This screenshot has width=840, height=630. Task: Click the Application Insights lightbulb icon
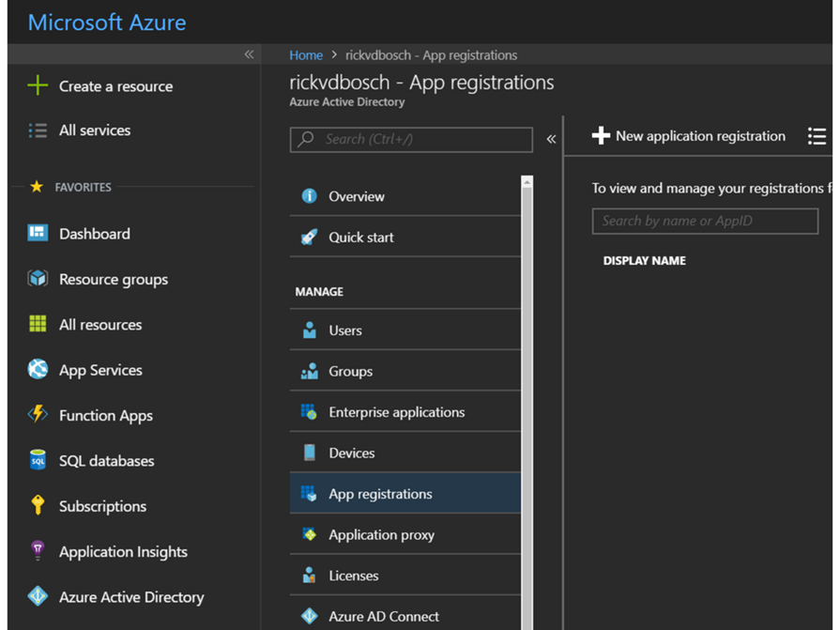tap(38, 551)
